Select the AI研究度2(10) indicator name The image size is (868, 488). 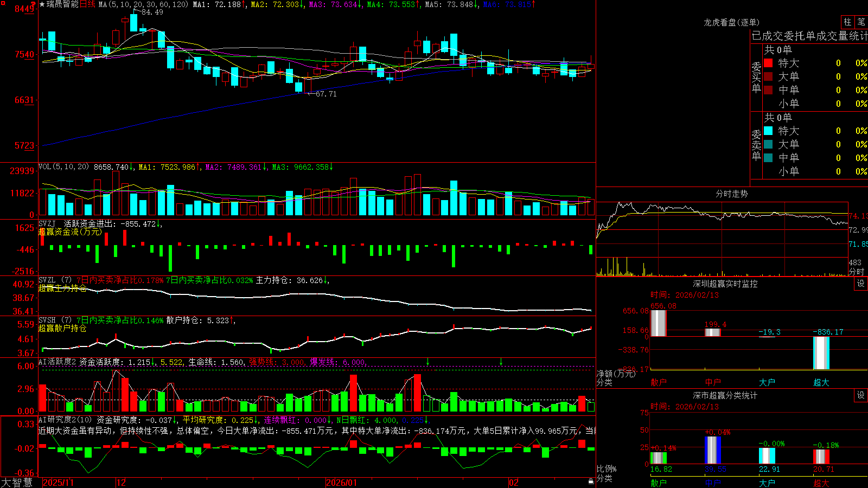(x=66, y=420)
